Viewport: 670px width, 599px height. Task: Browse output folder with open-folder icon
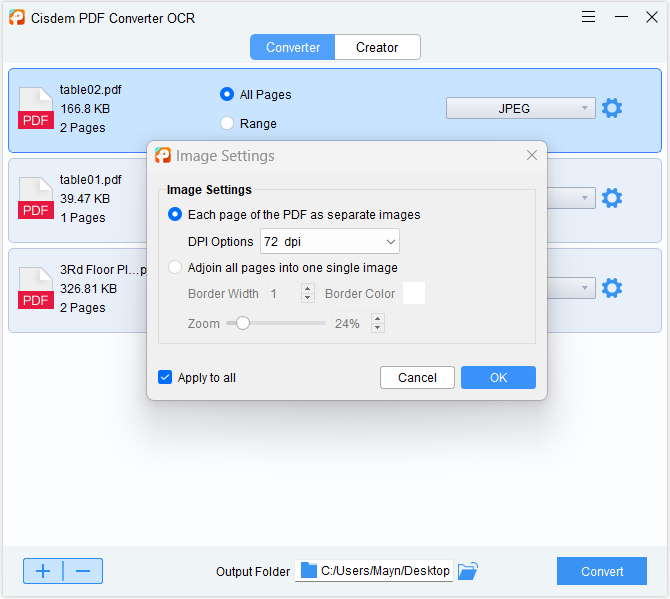tap(467, 571)
